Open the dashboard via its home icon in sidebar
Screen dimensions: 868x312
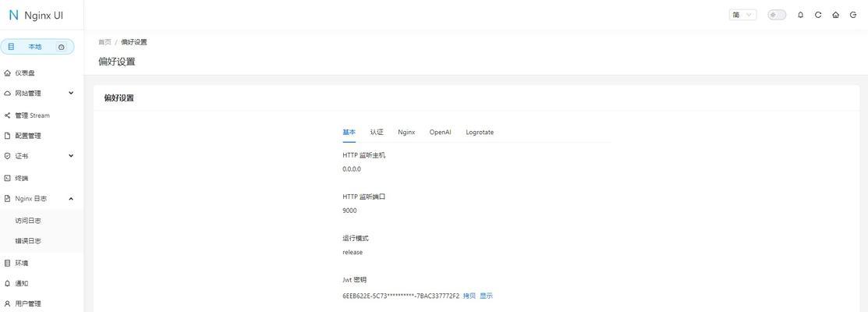coord(7,73)
